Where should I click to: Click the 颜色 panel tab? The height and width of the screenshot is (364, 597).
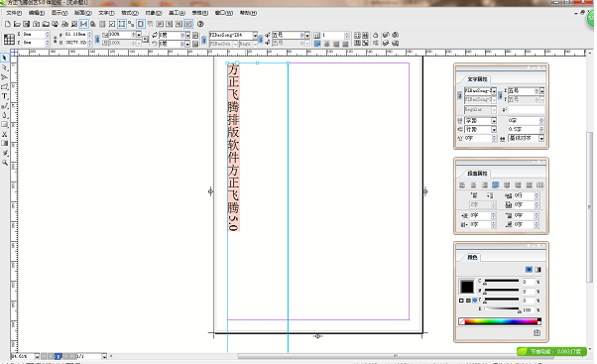pos(472,257)
